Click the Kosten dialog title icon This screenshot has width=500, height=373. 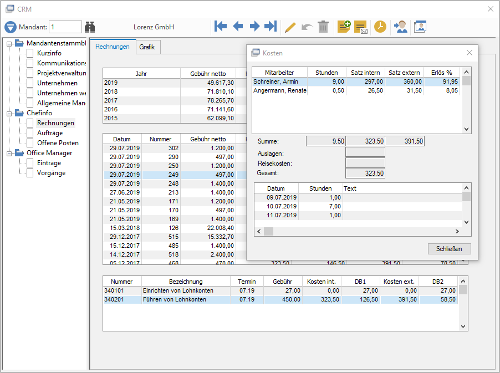pos(256,53)
